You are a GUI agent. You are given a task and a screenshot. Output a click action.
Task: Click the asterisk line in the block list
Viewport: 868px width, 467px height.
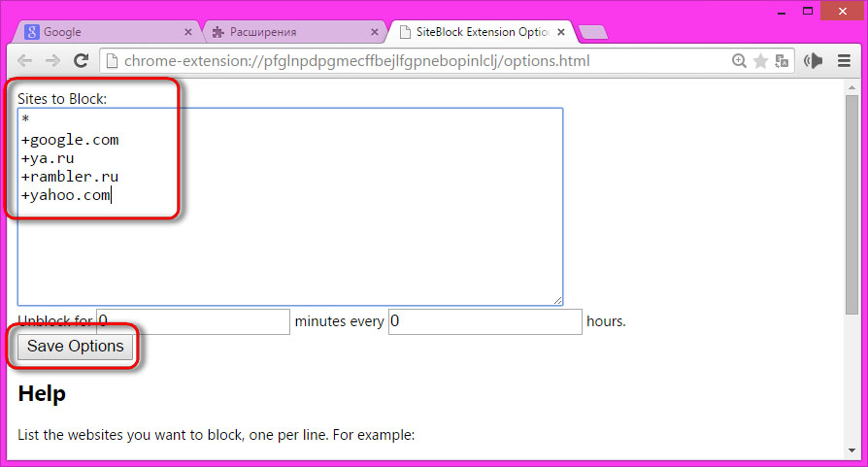(25, 119)
